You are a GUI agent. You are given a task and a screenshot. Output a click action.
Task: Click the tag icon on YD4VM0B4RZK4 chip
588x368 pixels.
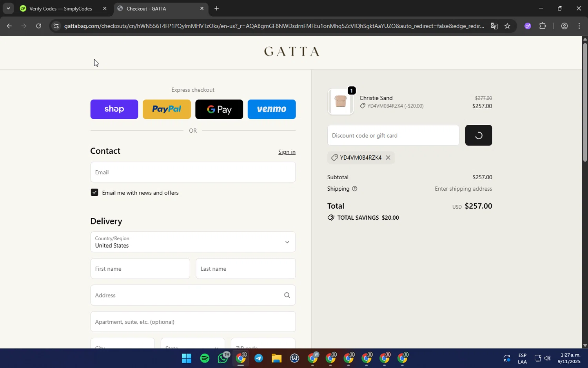pos(334,158)
